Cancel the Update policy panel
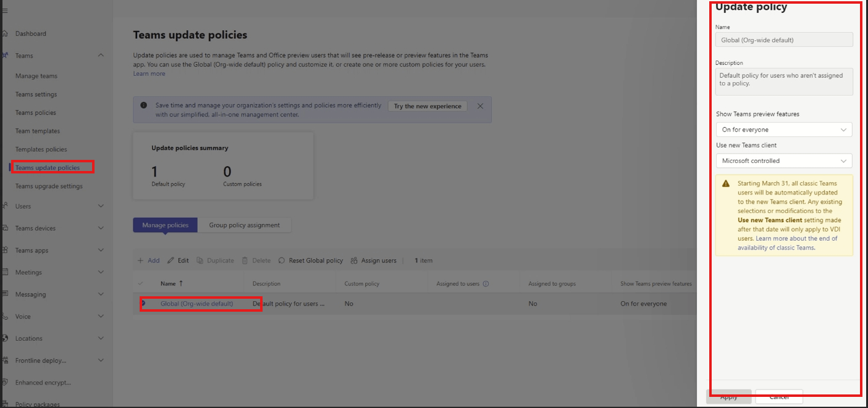 click(x=779, y=397)
